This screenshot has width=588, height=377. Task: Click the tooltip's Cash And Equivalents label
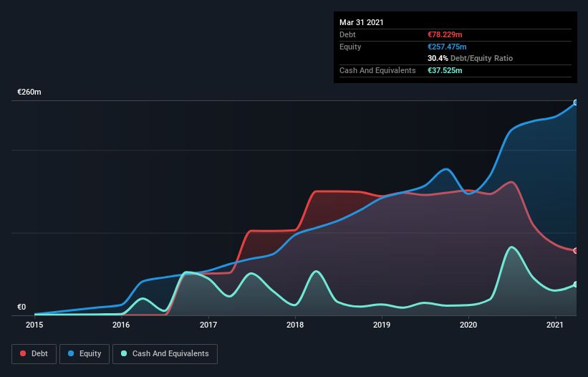pos(377,70)
